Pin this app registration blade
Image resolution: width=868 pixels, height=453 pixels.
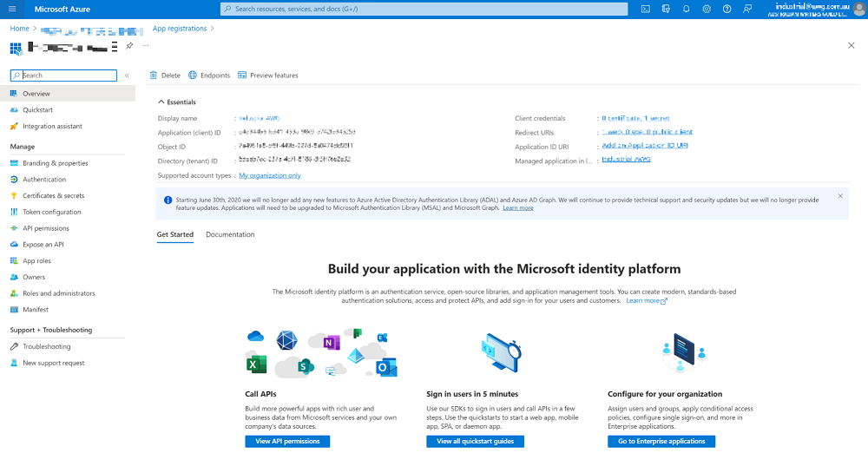129,45
